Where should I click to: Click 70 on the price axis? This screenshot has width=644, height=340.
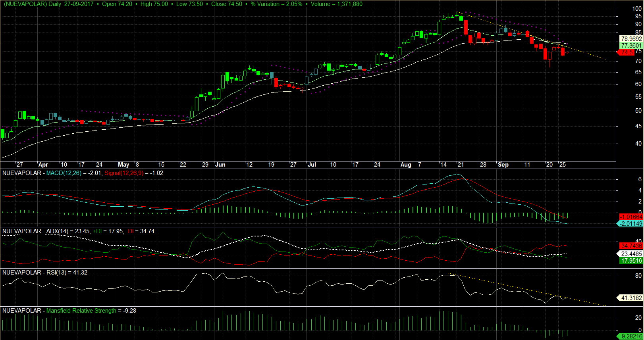pos(638,61)
